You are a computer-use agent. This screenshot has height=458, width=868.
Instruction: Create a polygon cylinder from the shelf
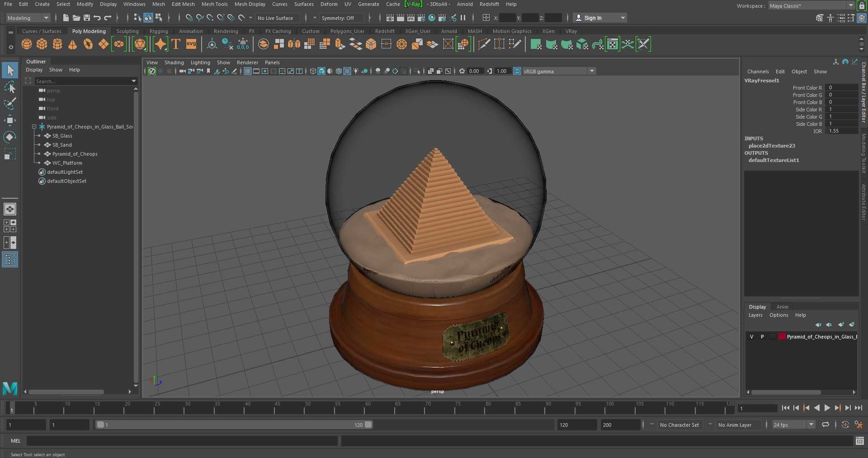coord(57,44)
